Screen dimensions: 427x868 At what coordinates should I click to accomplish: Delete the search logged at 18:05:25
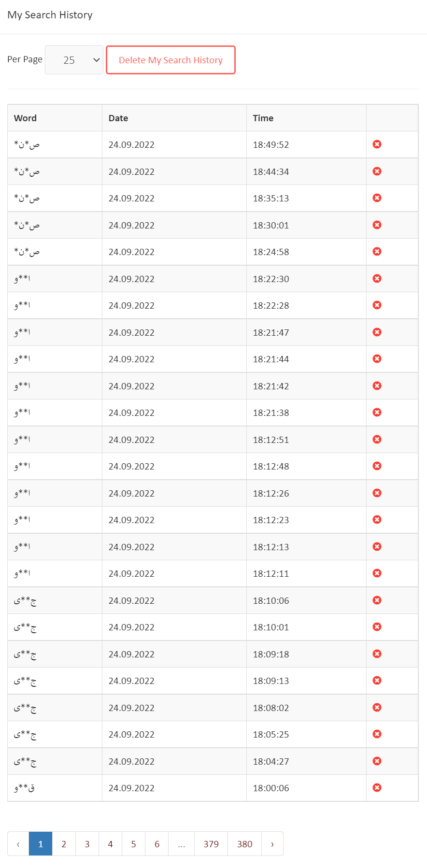[x=377, y=734]
